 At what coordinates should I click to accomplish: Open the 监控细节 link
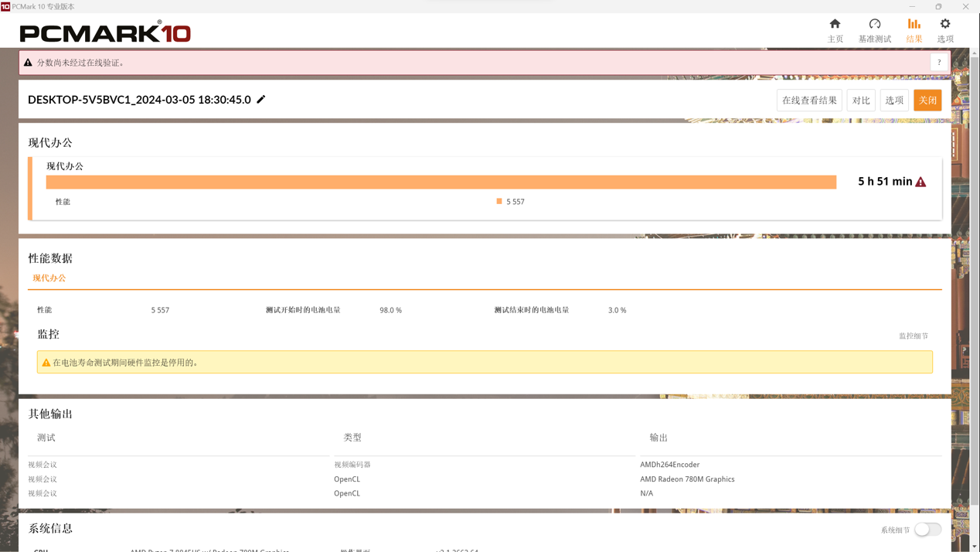(914, 336)
